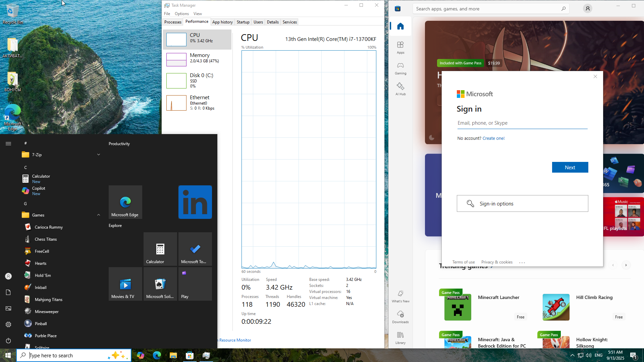
Task: Open LinkedIn tile in Start menu
Action: pos(195,202)
